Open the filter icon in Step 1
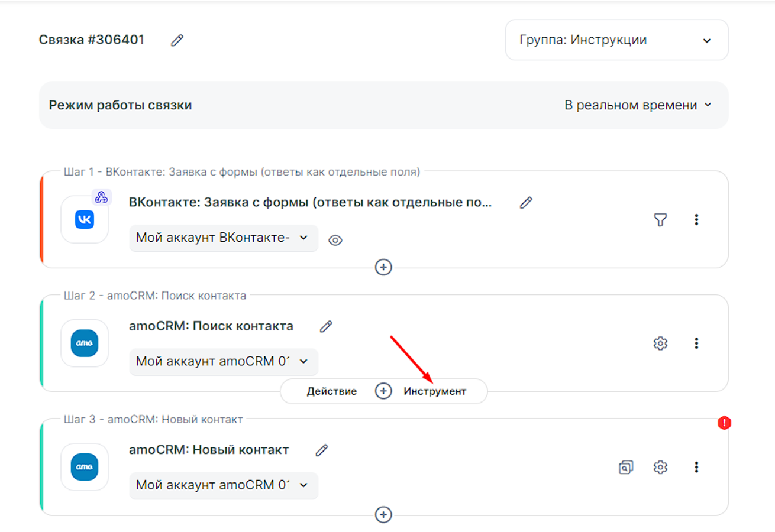Screen dimensions: 775x532 coord(660,219)
